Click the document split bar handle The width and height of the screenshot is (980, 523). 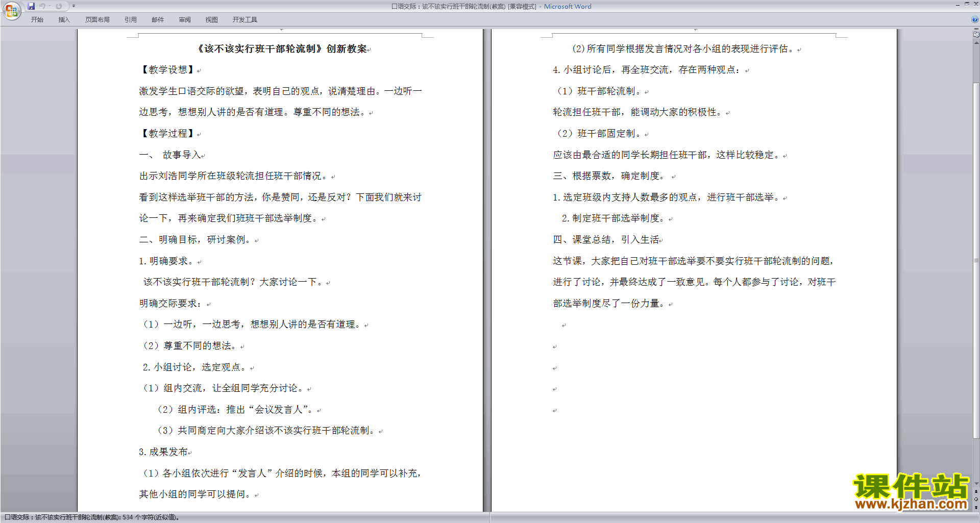click(976, 29)
